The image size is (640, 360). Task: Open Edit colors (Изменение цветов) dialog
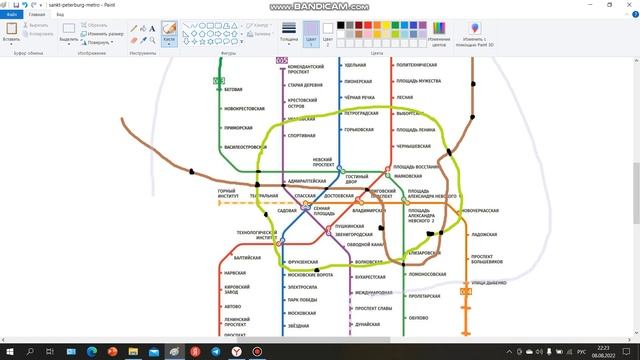(x=439, y=34)
